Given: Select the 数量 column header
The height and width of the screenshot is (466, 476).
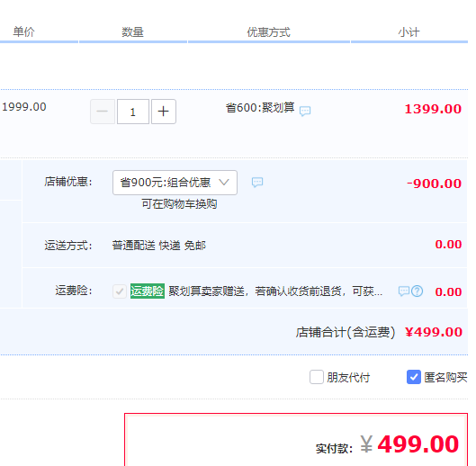Looking at the screenshot, I should coord(132,31).
